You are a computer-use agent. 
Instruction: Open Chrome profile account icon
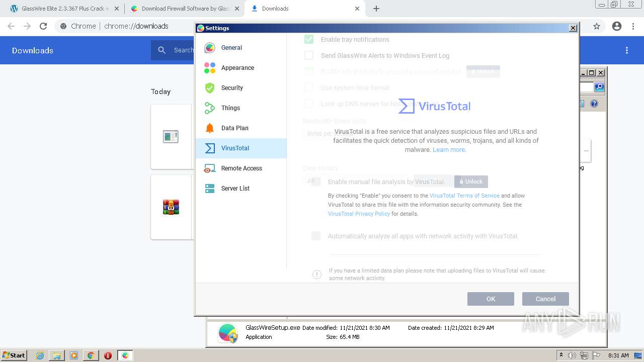point(617,26)
